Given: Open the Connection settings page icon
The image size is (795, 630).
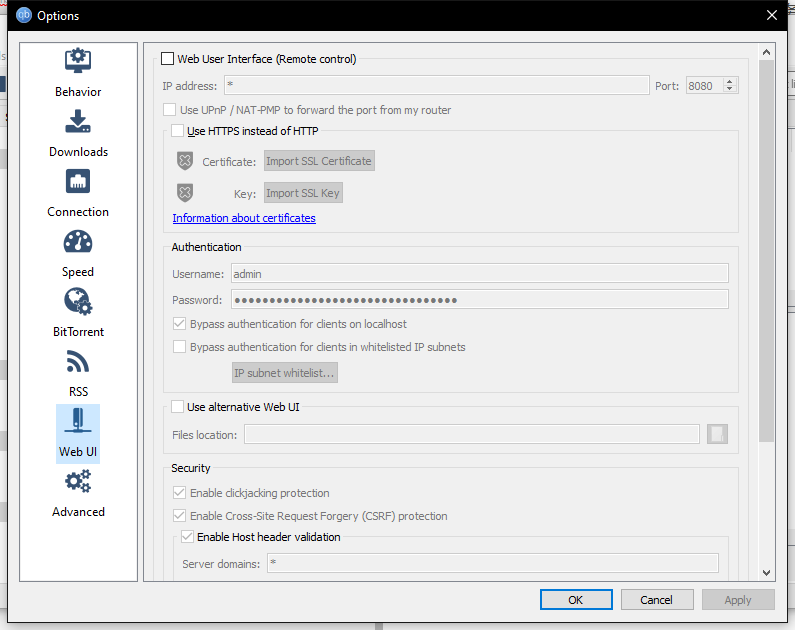Looking at the screenshot, I should [78, 181].
